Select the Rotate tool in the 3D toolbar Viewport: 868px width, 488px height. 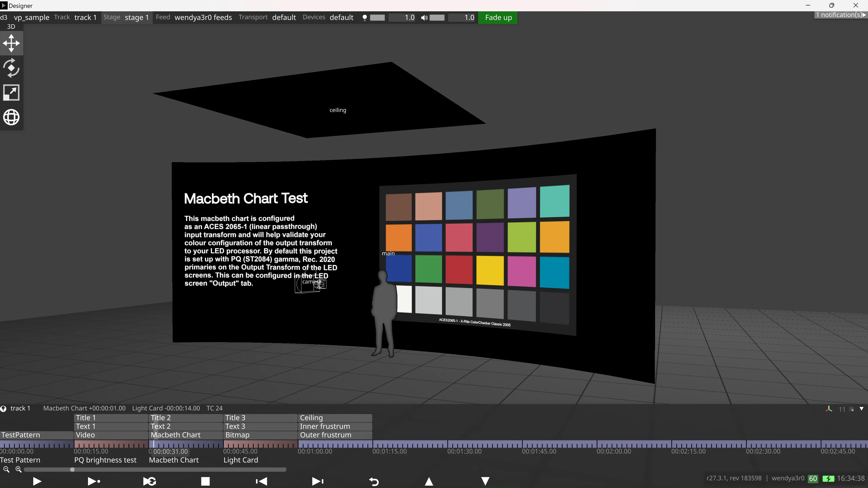tap(11, 68)
